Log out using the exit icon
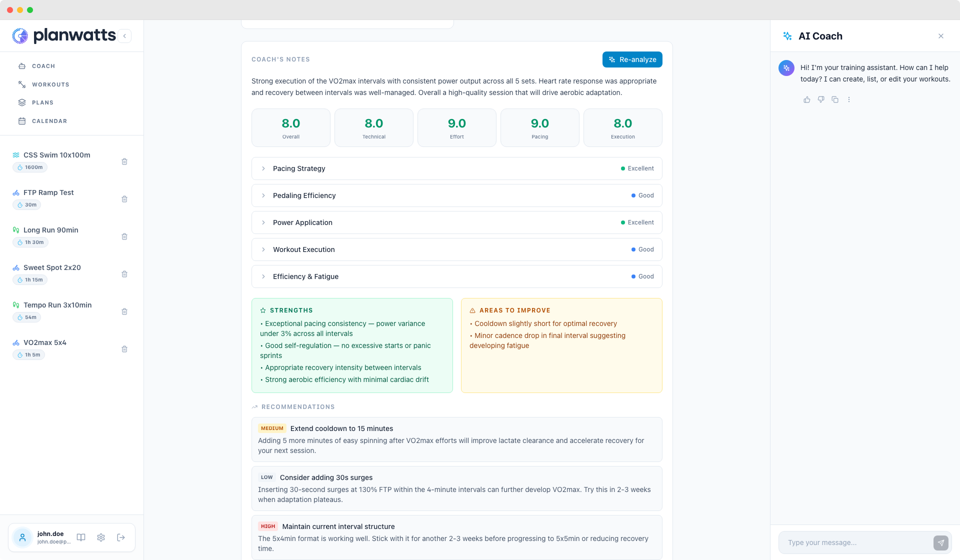 coord(121,537)
